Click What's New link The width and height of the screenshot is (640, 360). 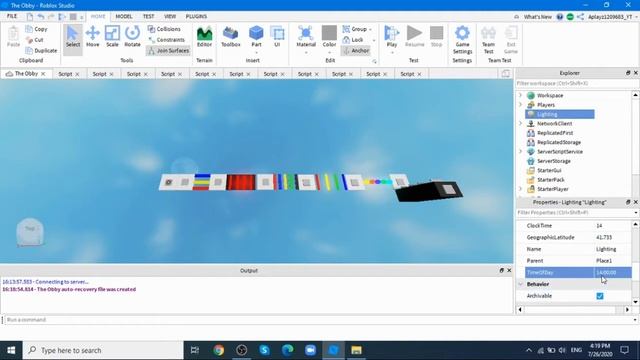click(x=538, y=17)
